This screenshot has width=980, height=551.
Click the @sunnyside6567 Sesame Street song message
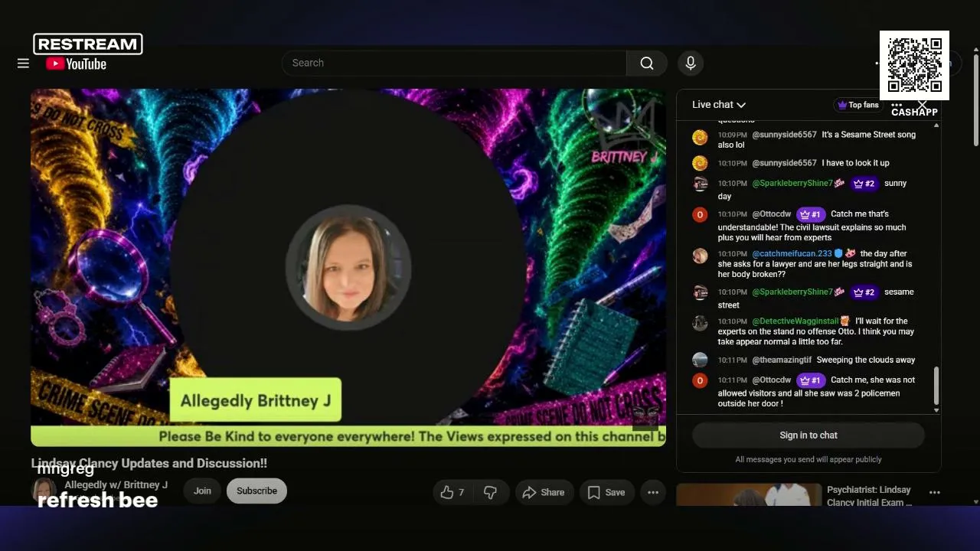pos(816,140)
